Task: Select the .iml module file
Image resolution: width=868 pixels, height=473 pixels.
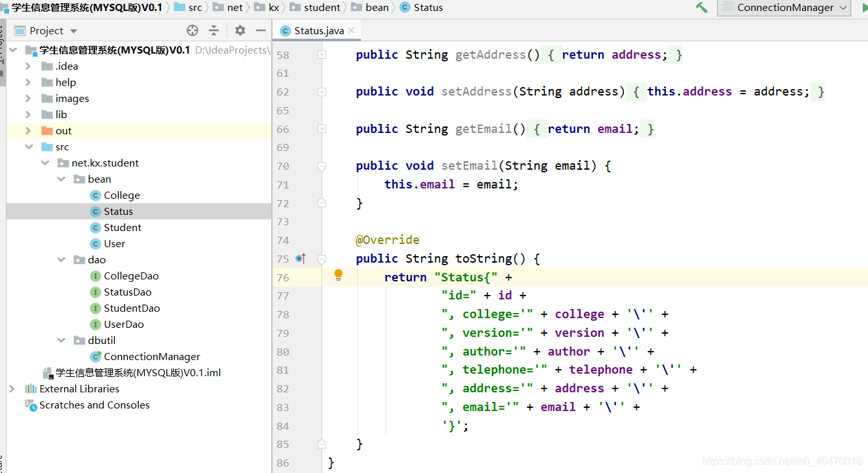Action: [138, 372]
